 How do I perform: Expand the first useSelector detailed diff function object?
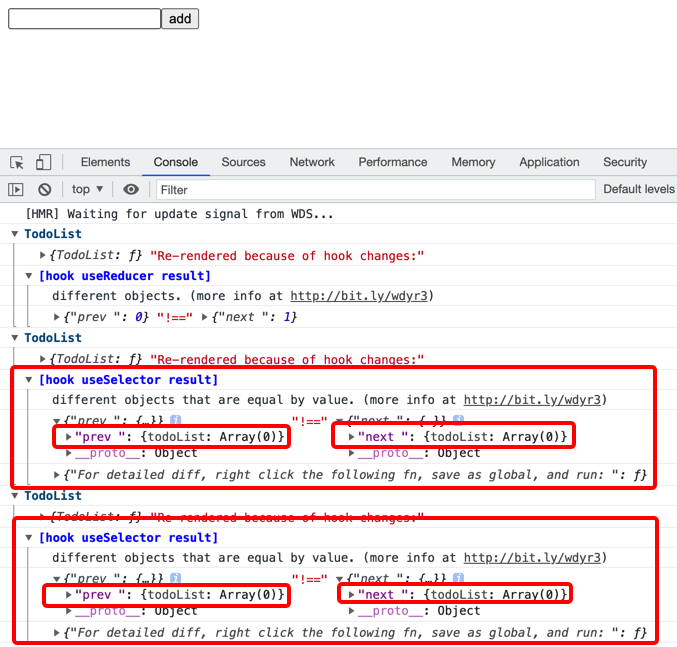[56, 475]
